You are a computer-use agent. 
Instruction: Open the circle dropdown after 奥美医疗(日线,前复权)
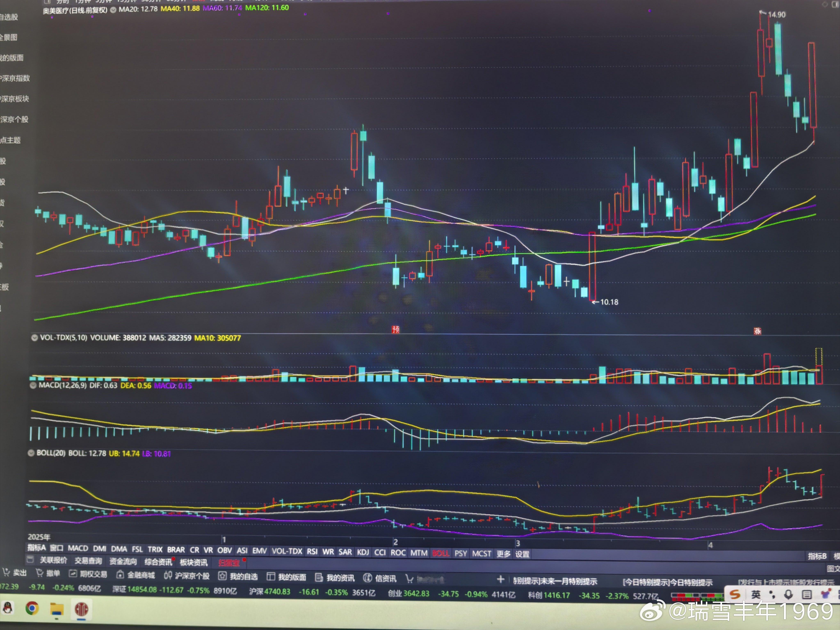click(113, 10)
